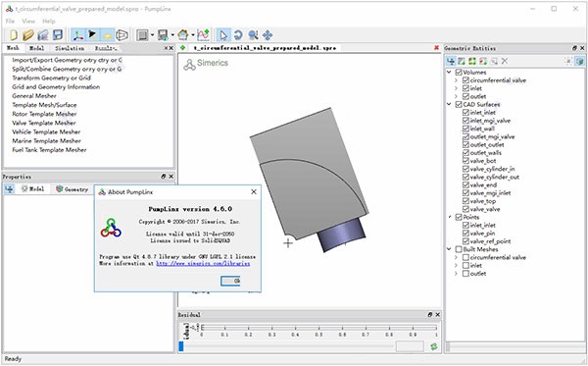
Task: Click the black arrow flag toolbar icon
Action: (92, 35)
